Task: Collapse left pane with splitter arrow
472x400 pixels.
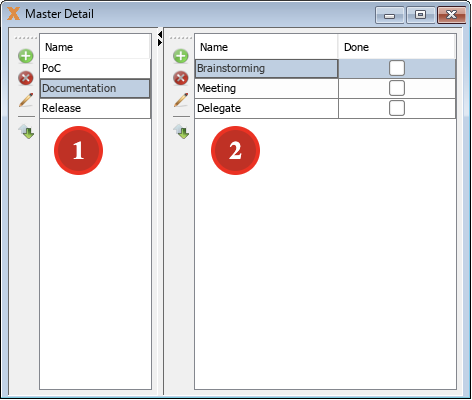Action: coord(160,34)
